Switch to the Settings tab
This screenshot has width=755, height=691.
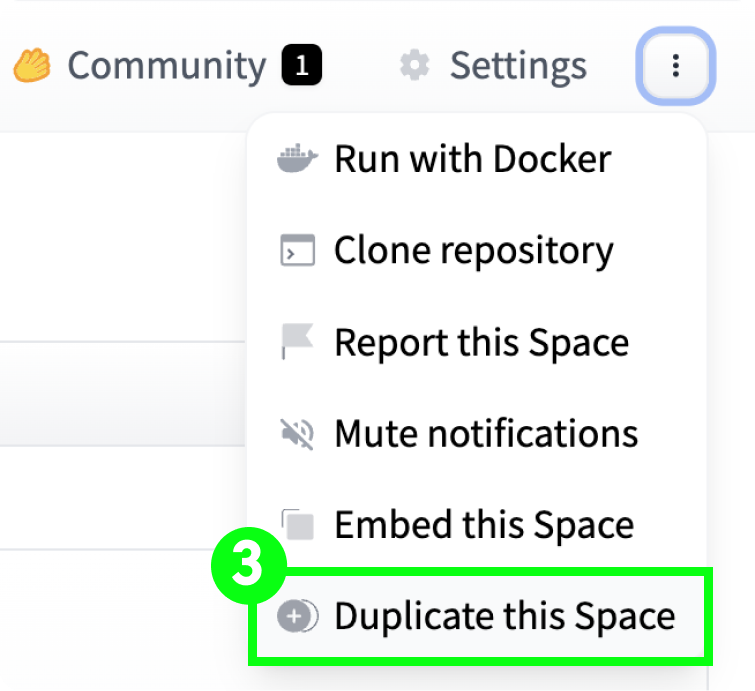(517, 66)
